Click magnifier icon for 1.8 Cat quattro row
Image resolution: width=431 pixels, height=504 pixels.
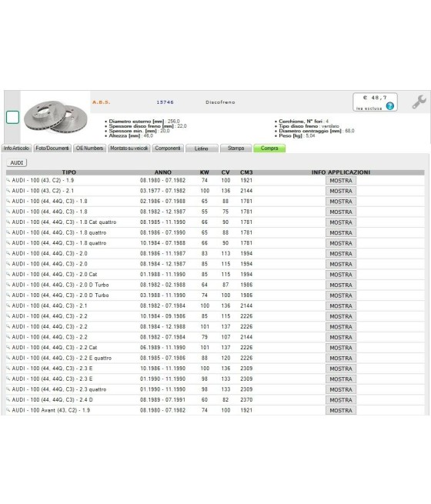pos(8,222)
